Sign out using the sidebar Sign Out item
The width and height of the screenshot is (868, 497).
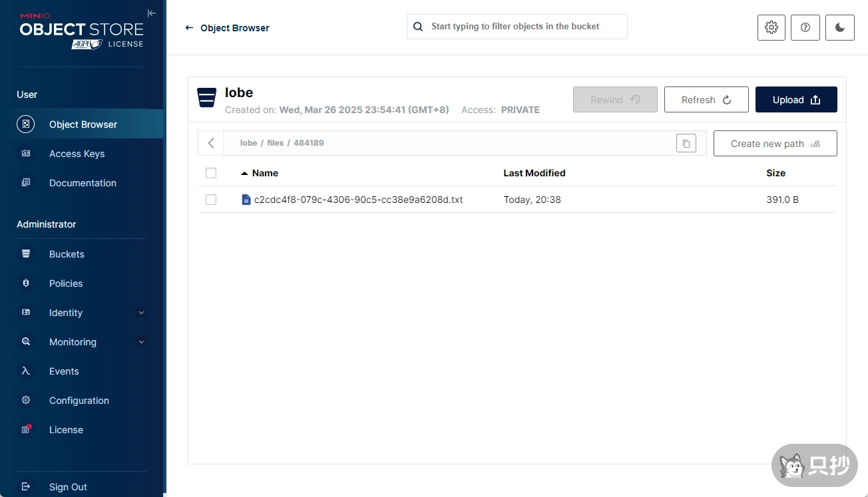(68, 487)
